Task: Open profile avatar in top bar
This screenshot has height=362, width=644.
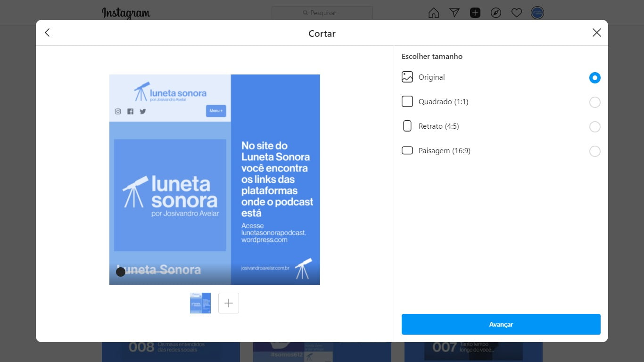Action: pos(537,13)
